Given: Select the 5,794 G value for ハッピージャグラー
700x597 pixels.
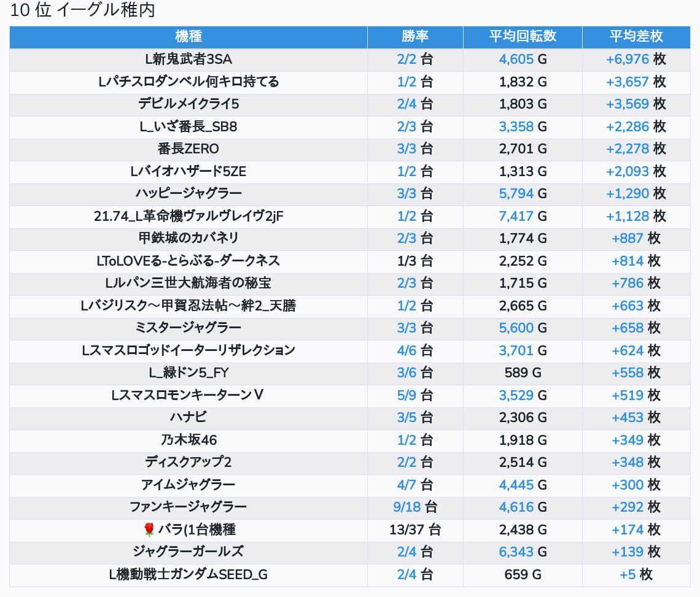Looking at the screenshot, I should pyautogui.click(x=516, y=193).
